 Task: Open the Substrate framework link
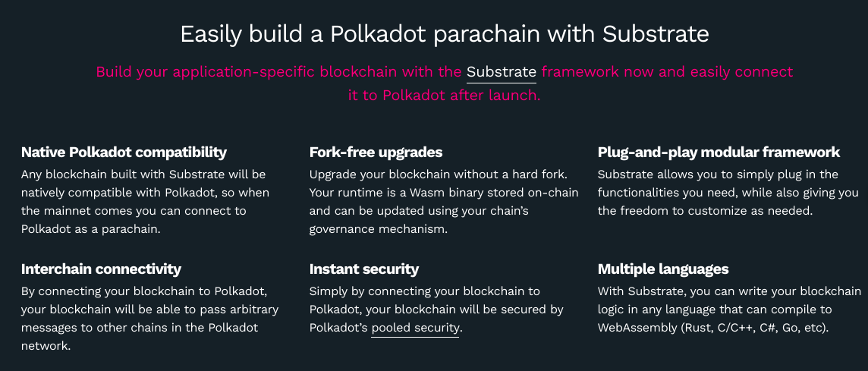click(x=501, y=72)
